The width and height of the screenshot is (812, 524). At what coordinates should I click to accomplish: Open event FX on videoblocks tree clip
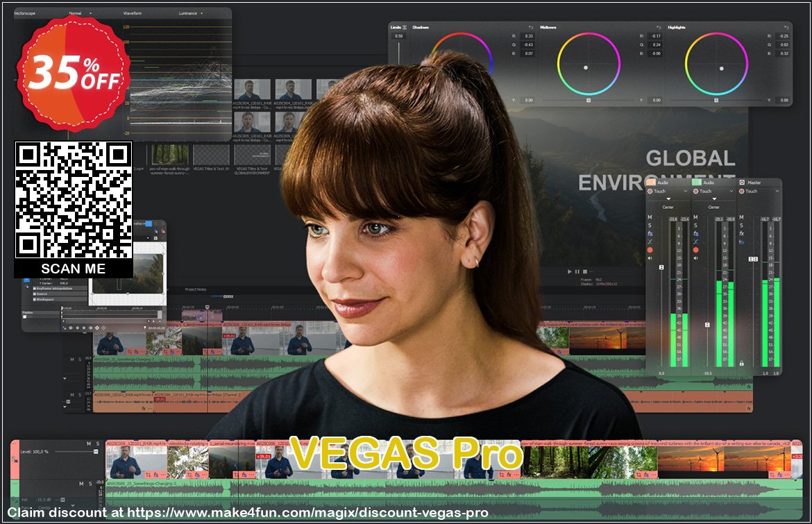click(197, 474)
